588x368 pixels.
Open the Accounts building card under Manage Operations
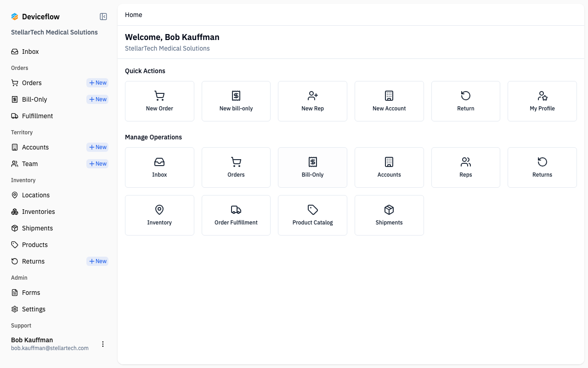pos(389,167)
